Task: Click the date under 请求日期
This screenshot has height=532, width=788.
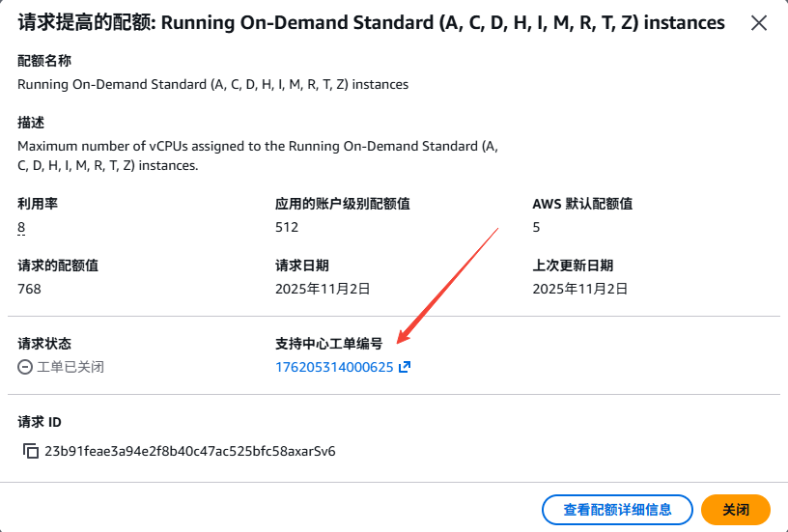Action: point(323,288)
